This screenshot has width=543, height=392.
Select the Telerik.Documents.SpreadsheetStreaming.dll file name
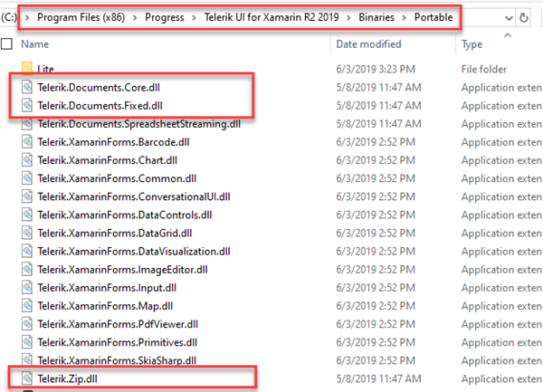(138, 124)
